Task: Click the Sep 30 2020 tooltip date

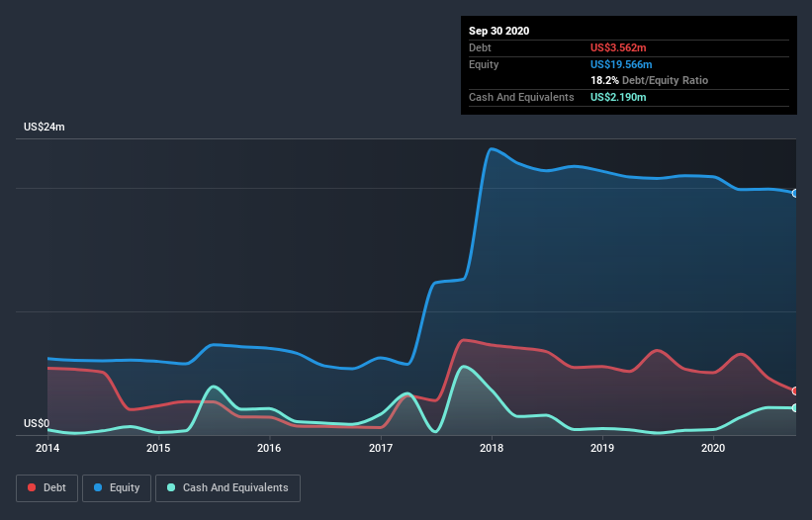Action: [498, 31]
